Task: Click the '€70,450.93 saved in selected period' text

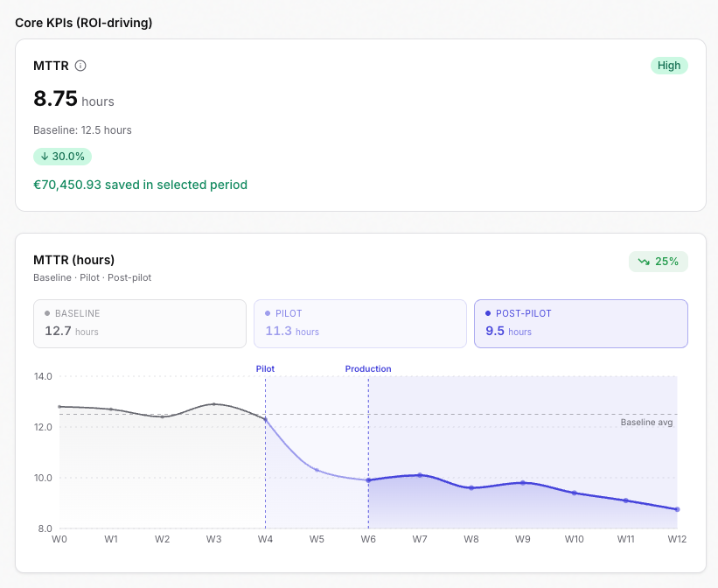Action: 140,185
